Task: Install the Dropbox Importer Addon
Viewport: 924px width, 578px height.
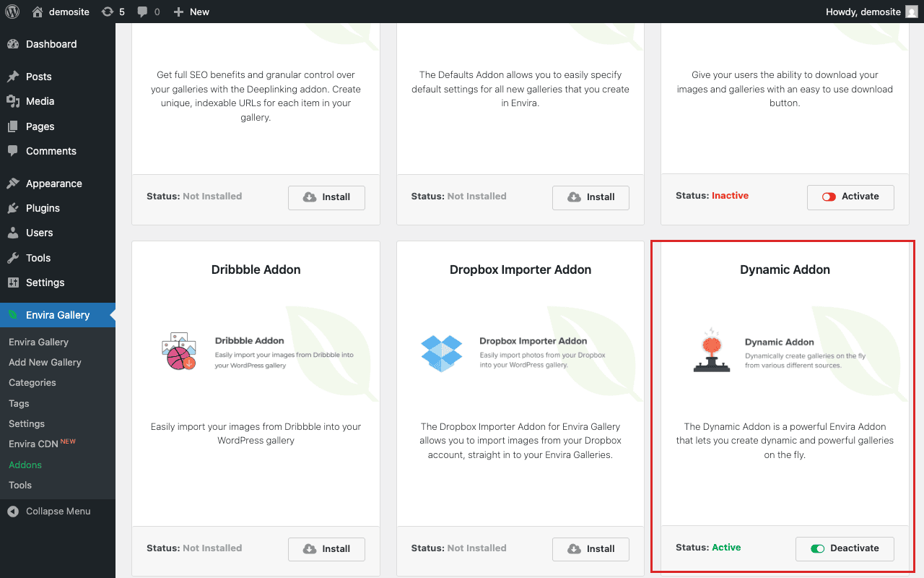Action: coord(590,548)
